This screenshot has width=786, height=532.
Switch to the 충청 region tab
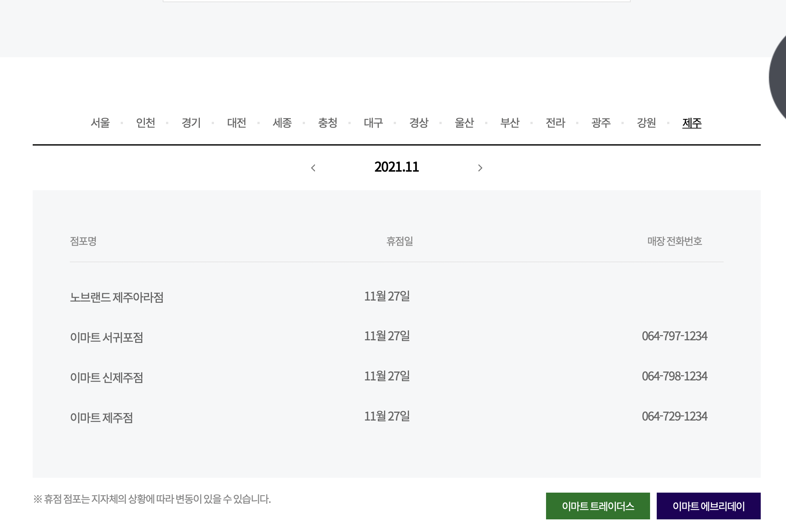click(x=328, y=123)
